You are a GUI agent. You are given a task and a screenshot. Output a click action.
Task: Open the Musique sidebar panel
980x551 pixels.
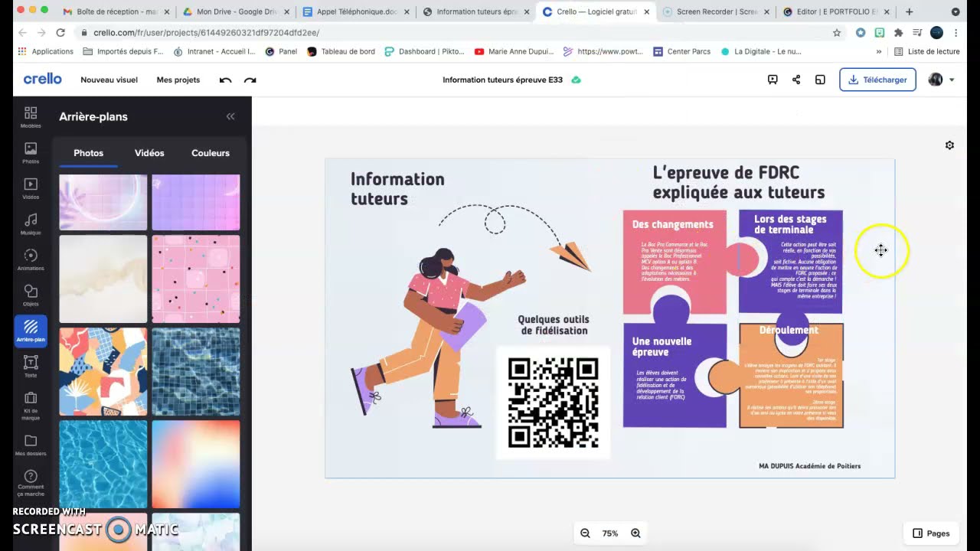click(31, 224)
